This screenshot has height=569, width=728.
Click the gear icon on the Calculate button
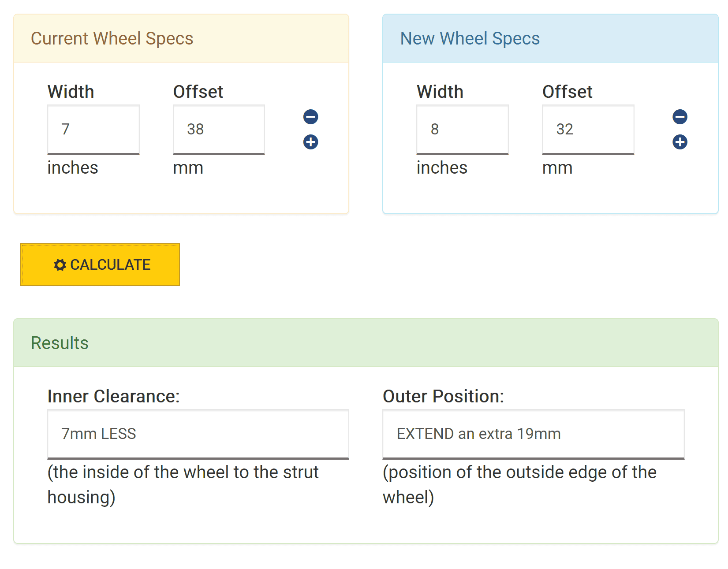(60, 265)
